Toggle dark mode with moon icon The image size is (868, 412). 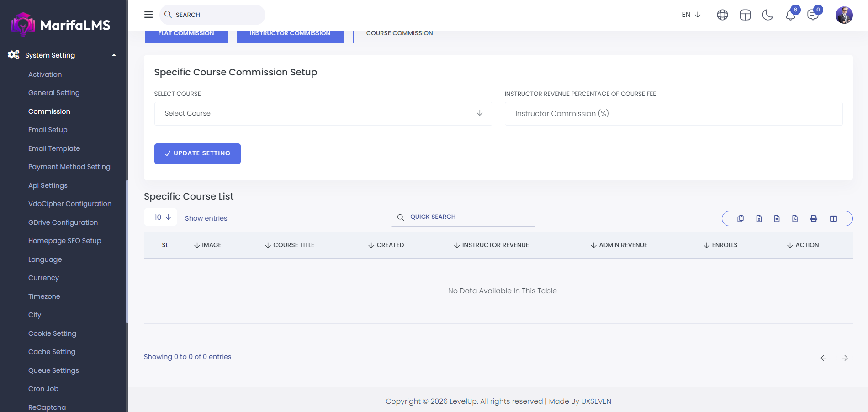tap(767, 15)
